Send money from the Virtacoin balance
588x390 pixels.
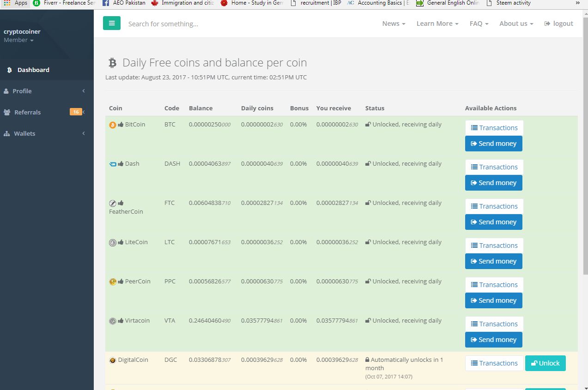click(x=494, y=340)
